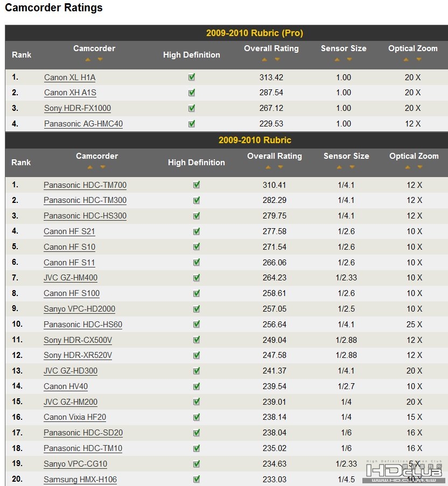Open the Sanyo VPC-CG10 link
This screenshot has height=486, width=448.
[x=75, y=464]
